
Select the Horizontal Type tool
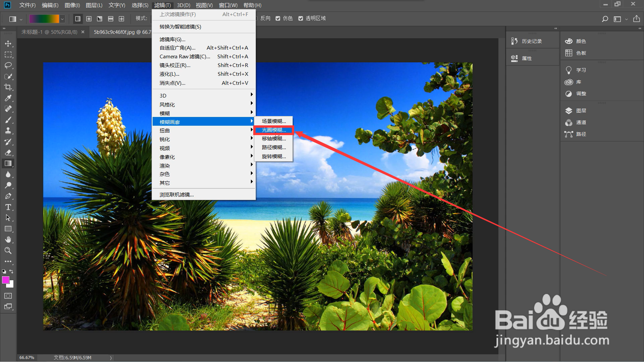click(x=8, y=207)
